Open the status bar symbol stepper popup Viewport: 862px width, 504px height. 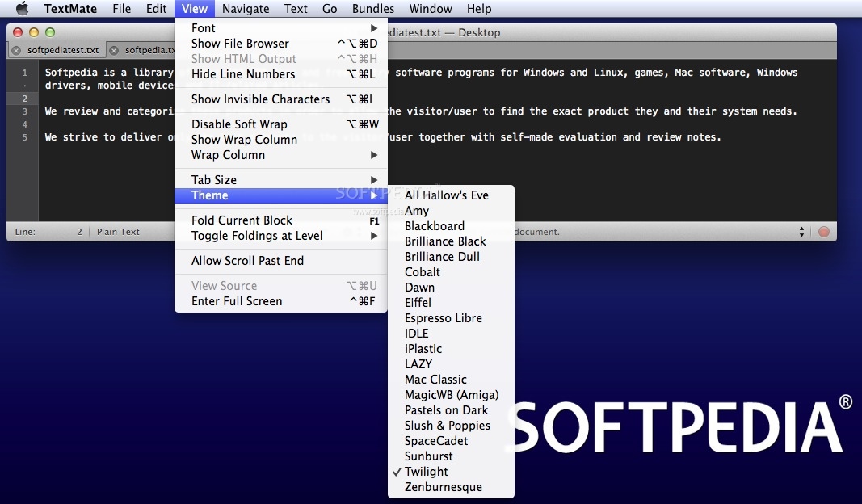click(x=801, y=232)
